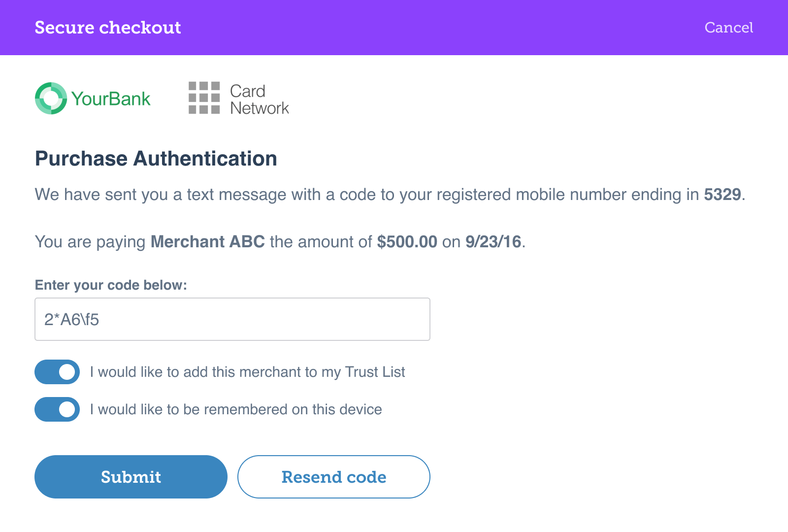Click the green YourBank circular logo icon
The width and height of the screenshot is (788, 532).
tap(51, 99)
